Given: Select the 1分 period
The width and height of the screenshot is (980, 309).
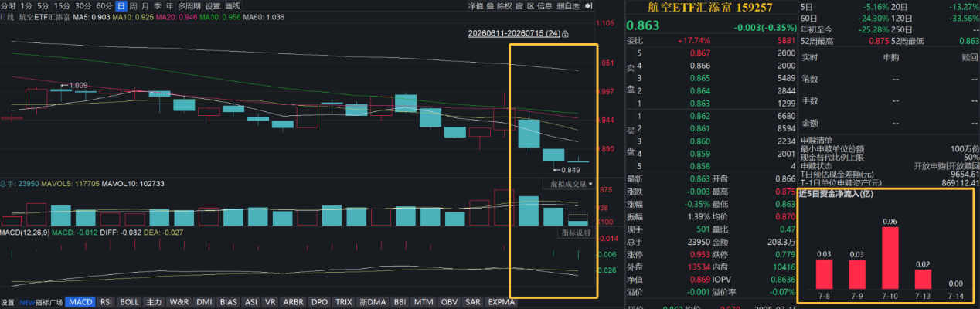Looking at the screenshot, I should pyautogui.click(x=26, y=5).
